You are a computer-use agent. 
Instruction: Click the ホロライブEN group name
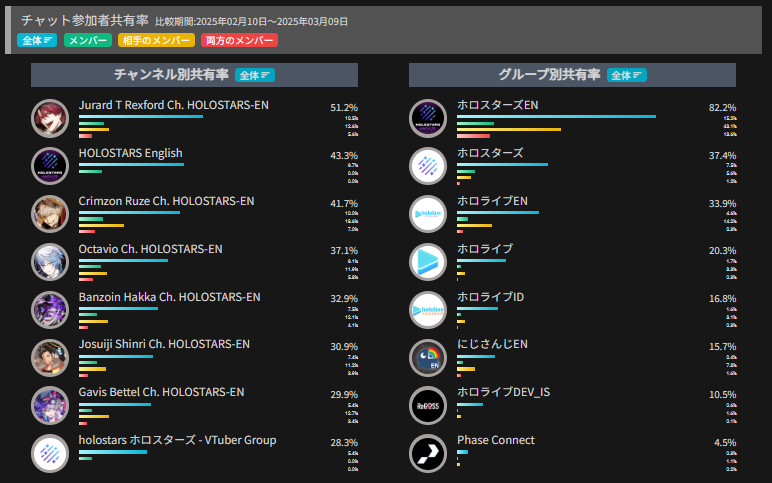click(492, 201)
